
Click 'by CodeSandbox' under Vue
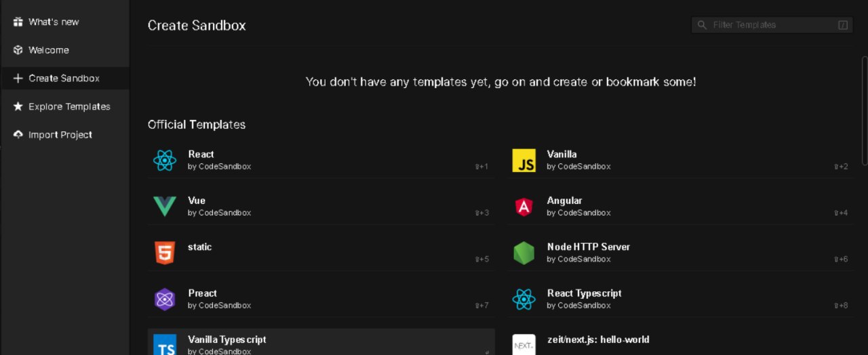(219, 213)
